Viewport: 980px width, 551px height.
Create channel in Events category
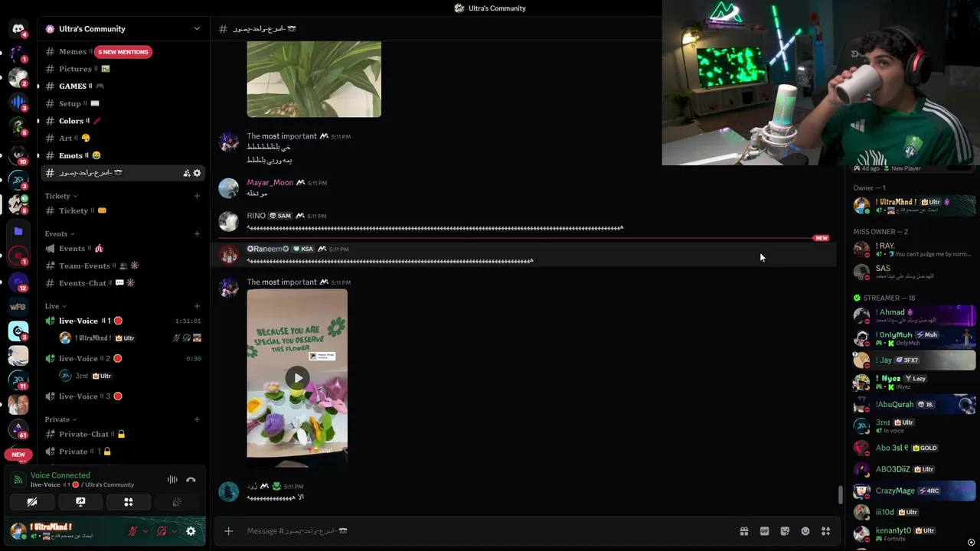coord(197,233)
